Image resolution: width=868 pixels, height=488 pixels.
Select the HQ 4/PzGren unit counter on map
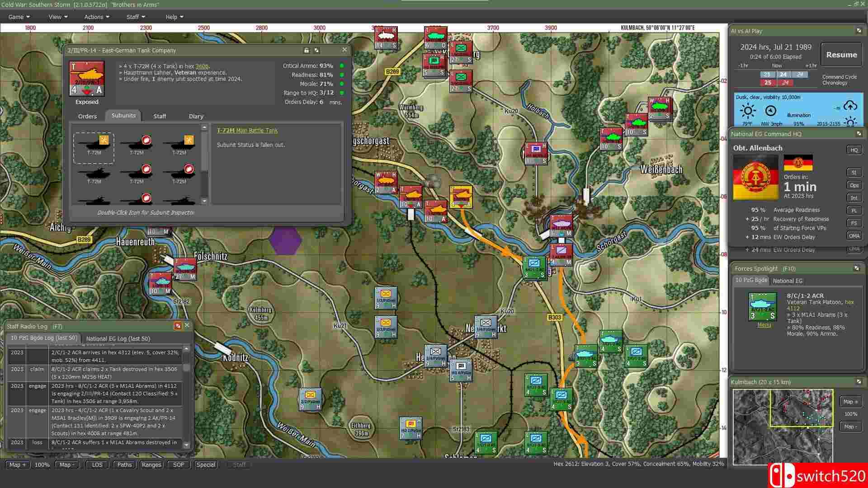[x=461, y=370]
